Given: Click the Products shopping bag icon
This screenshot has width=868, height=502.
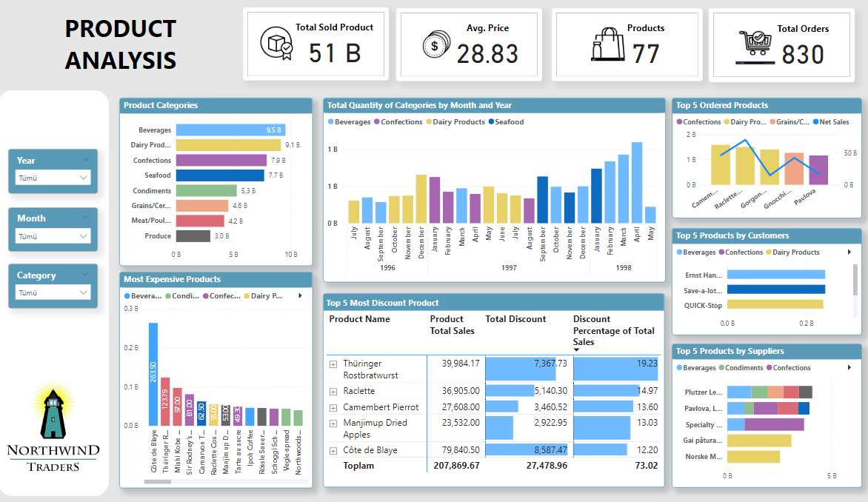Looking at the screenshot, I should (x=607, y=44).
